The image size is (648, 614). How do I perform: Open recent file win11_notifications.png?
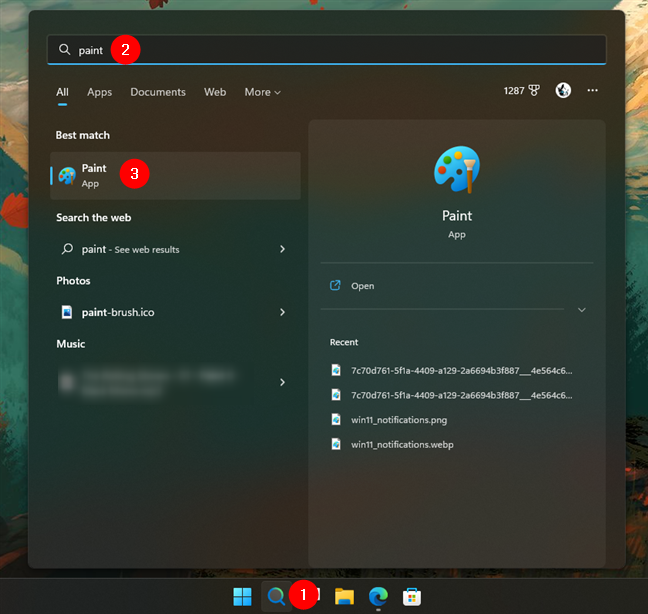click(x=399, y=420)
